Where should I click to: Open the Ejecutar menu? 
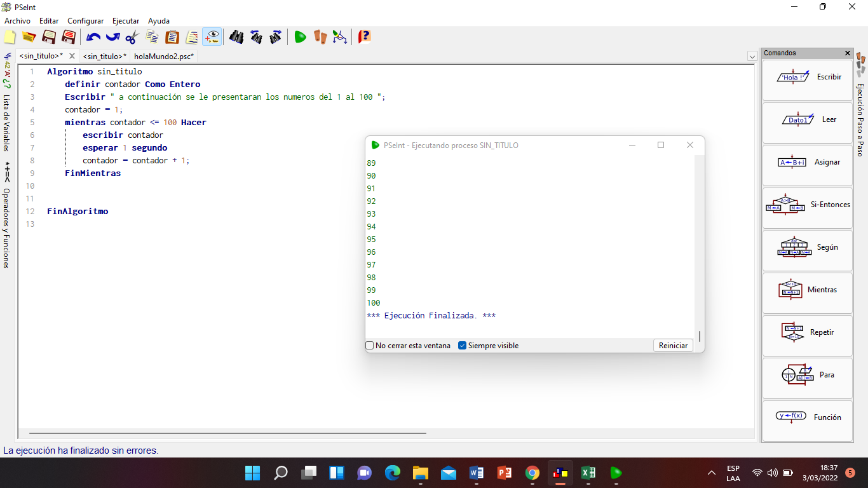pyautogui.click(x=126, y=21)
